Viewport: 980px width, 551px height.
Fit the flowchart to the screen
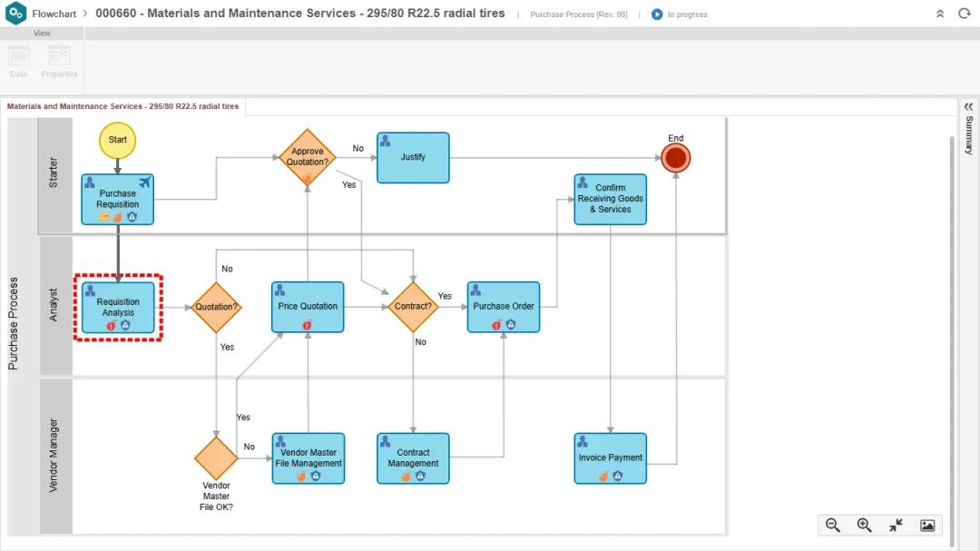pos(896,526)
